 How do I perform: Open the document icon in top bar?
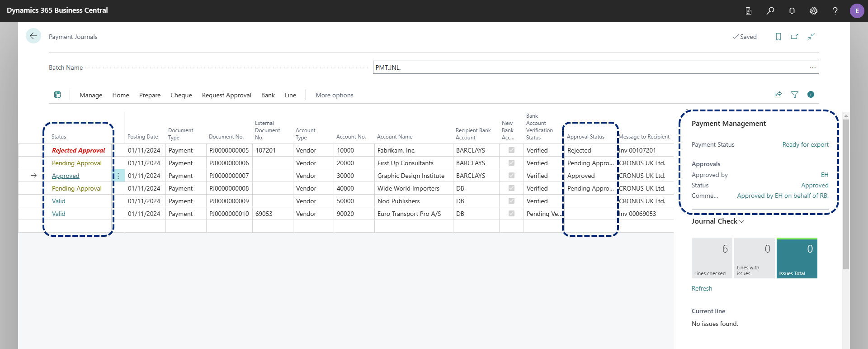click(749, 11)
